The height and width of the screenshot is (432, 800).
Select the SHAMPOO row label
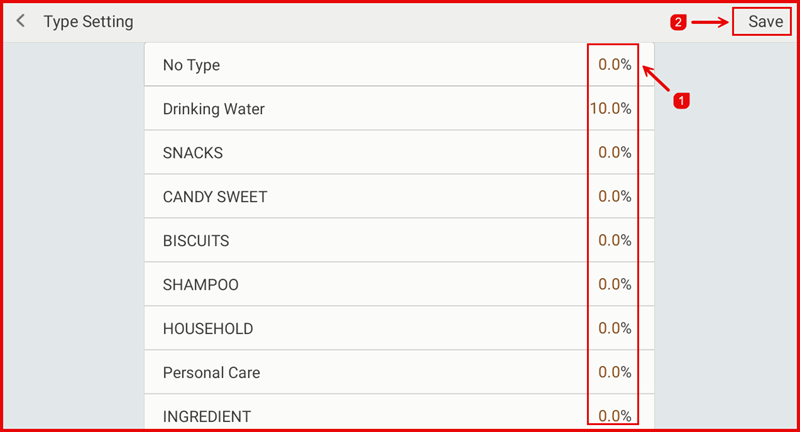tap(201, 285)
